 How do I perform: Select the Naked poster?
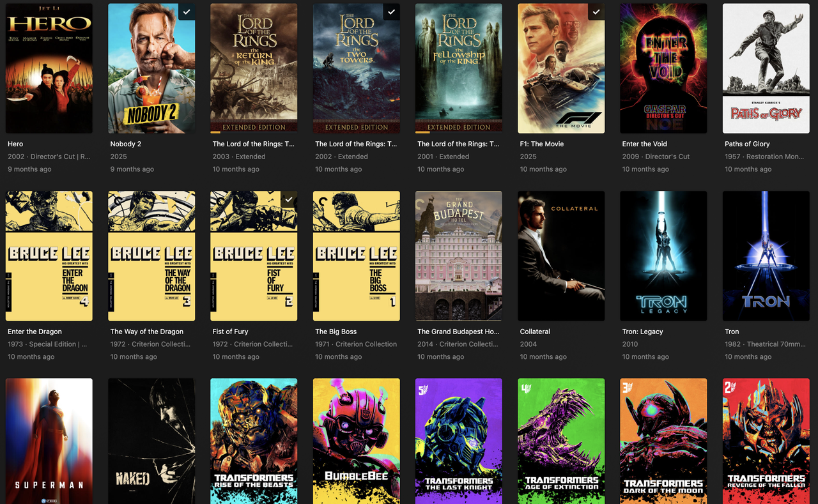pos(151,441)
